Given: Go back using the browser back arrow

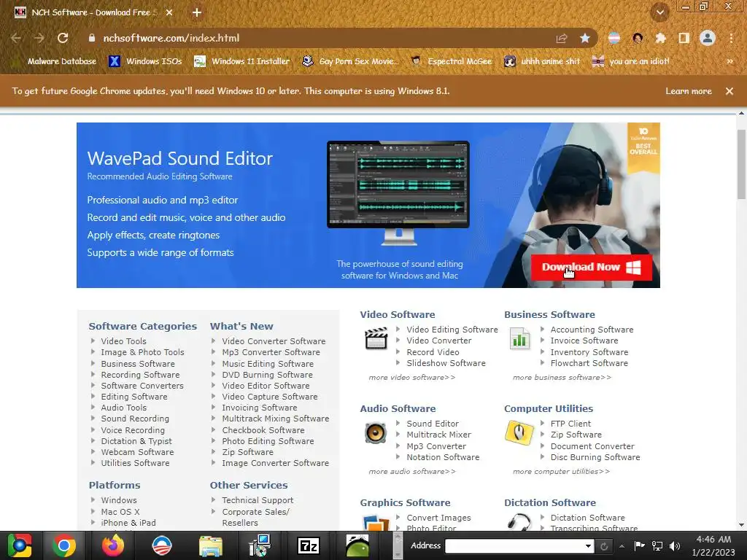Looking at the screenshot, I should [x=16, y=38].
